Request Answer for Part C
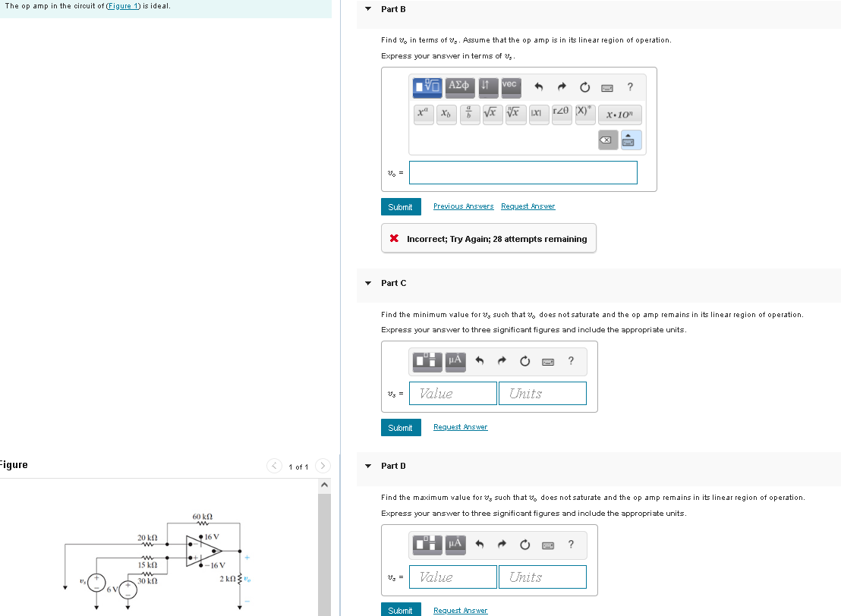 (460, 427)
